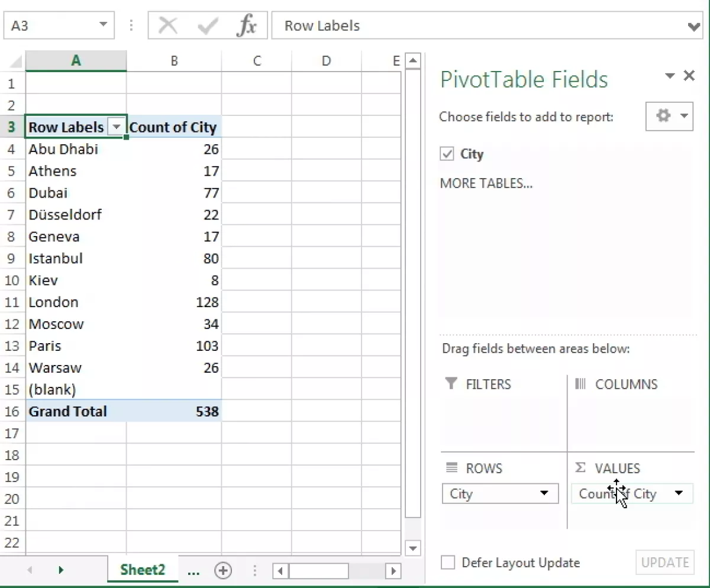Click the UPDATE button
This screenshot has height=588, width=710.
[665, 563]
